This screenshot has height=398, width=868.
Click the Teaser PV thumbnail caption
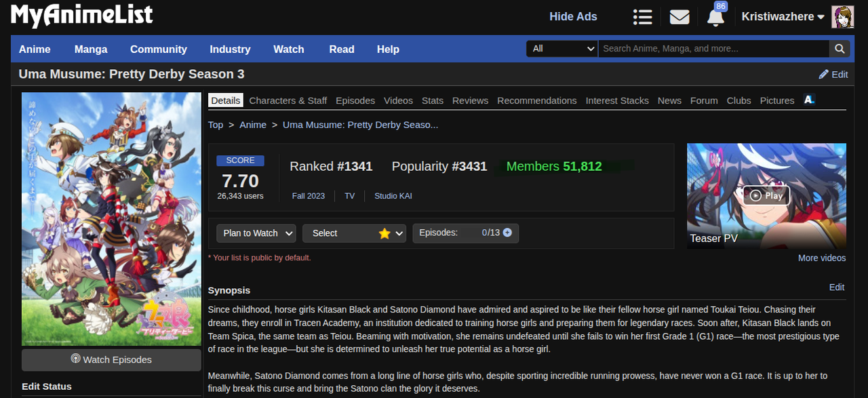point(713,239)
